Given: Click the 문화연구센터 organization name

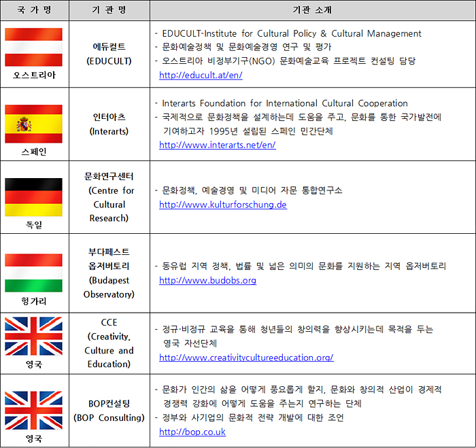Looking at the screenshot, I should 109,176.
